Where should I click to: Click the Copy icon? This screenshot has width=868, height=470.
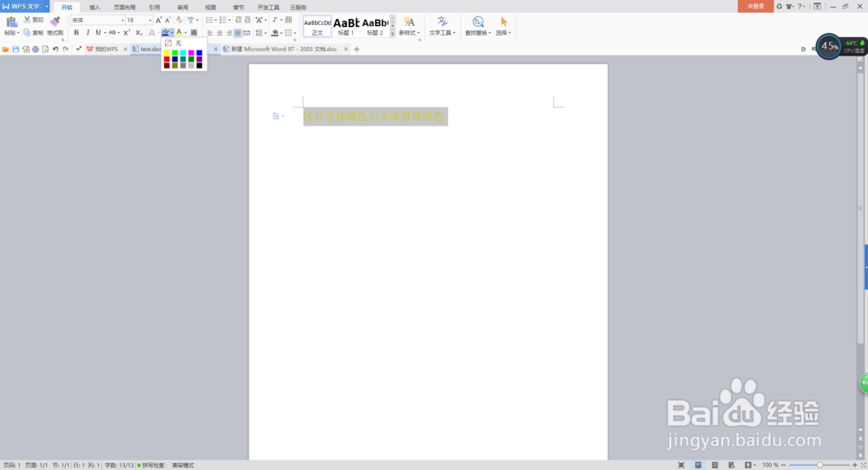27,33
